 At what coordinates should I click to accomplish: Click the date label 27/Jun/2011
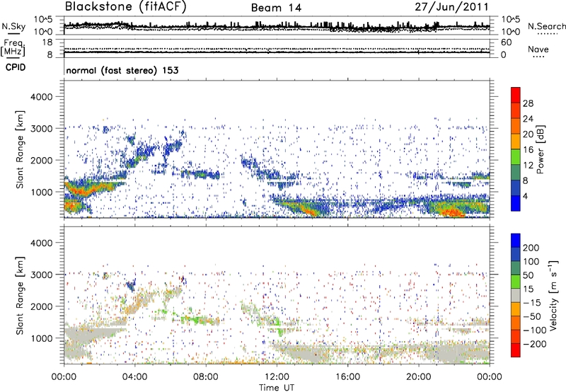451,7
